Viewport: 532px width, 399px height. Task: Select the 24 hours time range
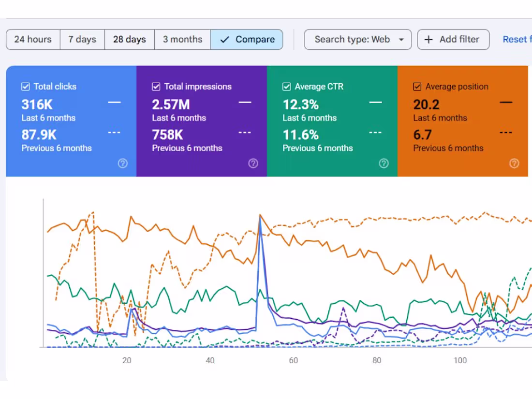[33, 39]
